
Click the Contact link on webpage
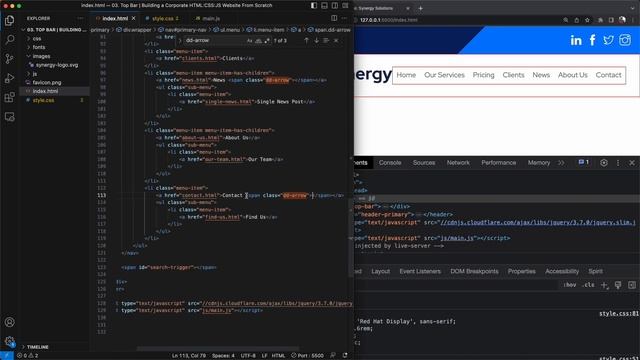coord(608,75)
